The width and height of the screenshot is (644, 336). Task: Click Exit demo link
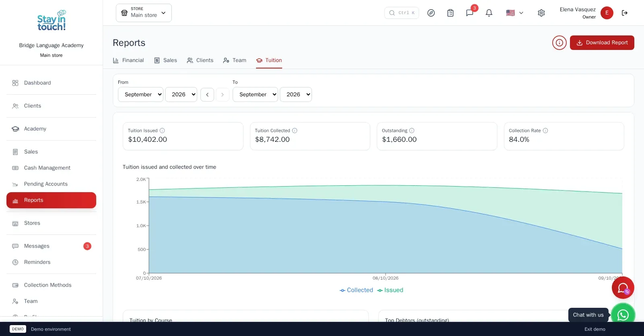595,329
